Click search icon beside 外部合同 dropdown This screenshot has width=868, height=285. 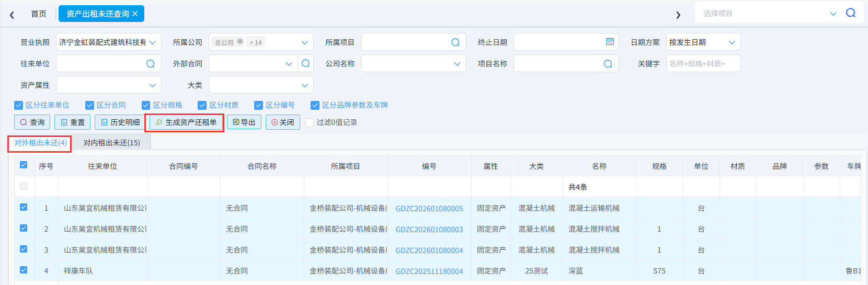click(x=306, y=64)
